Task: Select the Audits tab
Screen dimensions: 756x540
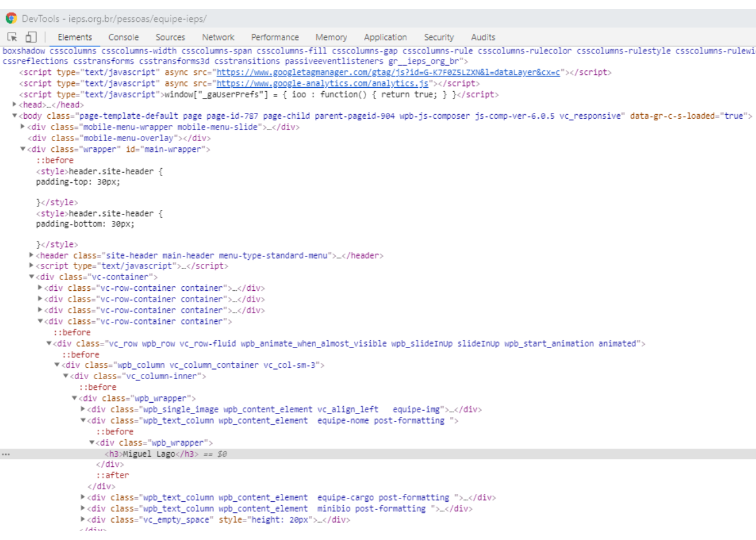Action: pos(483,37)
